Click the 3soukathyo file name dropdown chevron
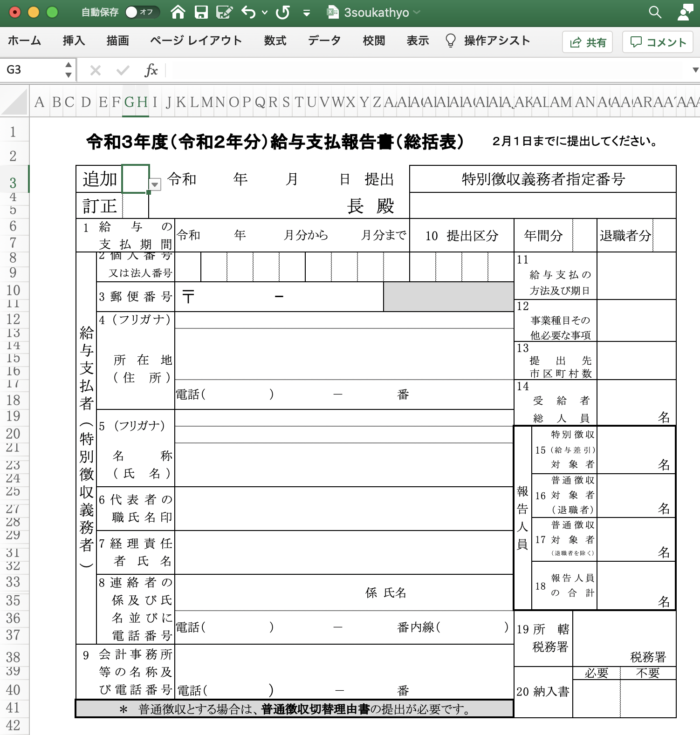Image resolution: width=700 pixels, height=735 pixels. [417, 12]
